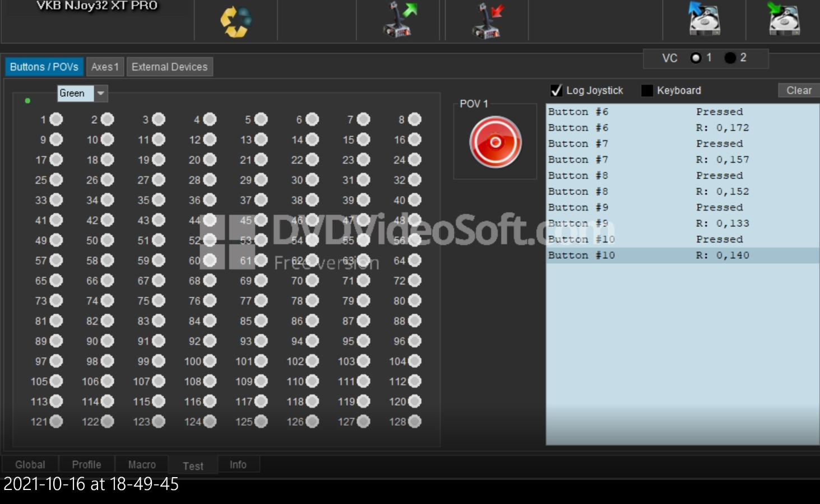820x504 pixels.
Task: Open the Info bottom tab
Action: pos(238,464)
